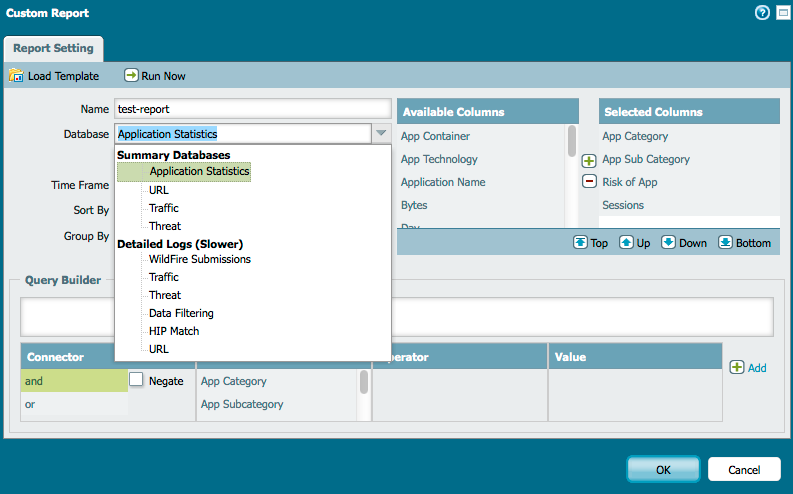Click the Connector column header
The width and height of the screenshot is (793, 494).
(68, 356)
